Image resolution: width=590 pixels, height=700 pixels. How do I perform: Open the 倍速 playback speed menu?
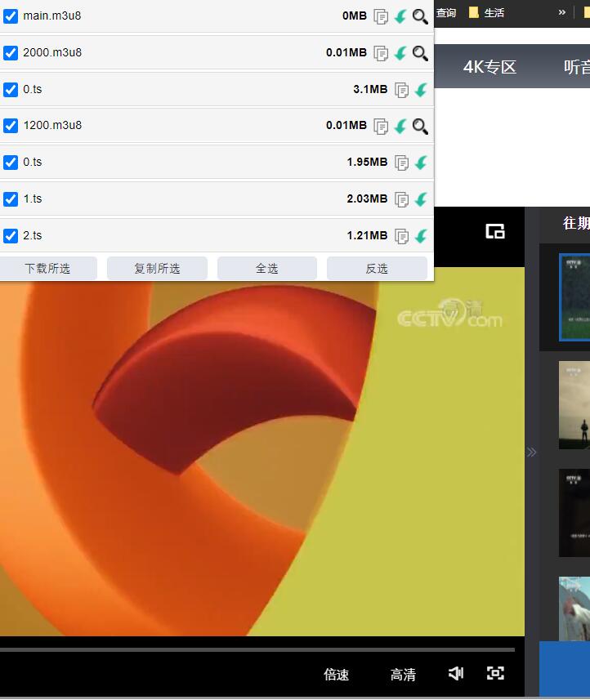point(337,674)
